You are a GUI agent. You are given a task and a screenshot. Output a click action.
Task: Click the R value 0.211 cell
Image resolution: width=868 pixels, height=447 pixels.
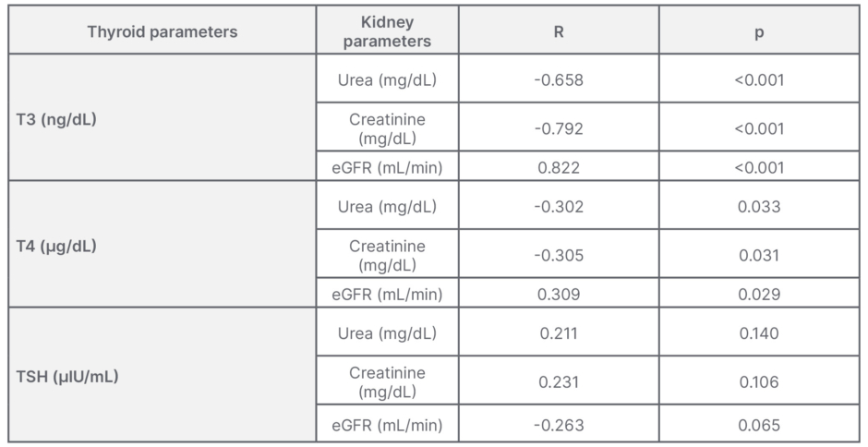coord(559,333)
